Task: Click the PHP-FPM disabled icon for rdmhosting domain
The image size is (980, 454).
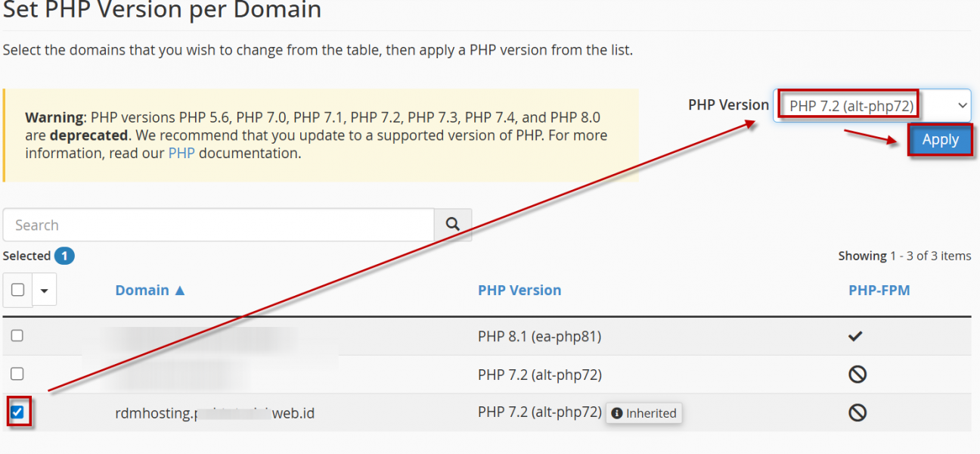Action: pos(857,412)
